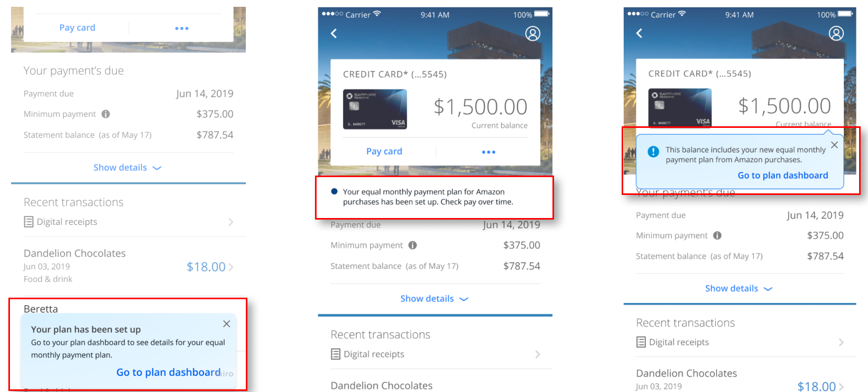This screenshot has width=868, height=392.
Task: Open Digital receipts on screen with blue-dot notification
Action: (x=435, y=354)
